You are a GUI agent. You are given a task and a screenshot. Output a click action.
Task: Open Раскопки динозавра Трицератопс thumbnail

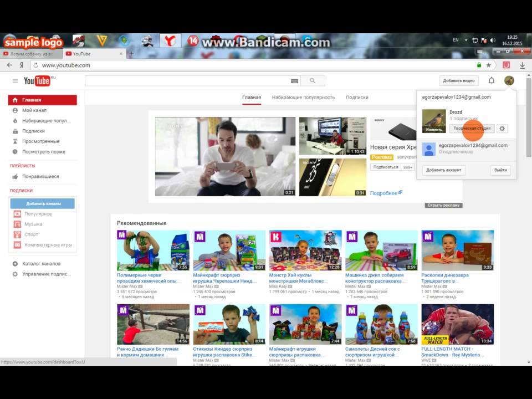pyautogui.click(x=458, y=250)
